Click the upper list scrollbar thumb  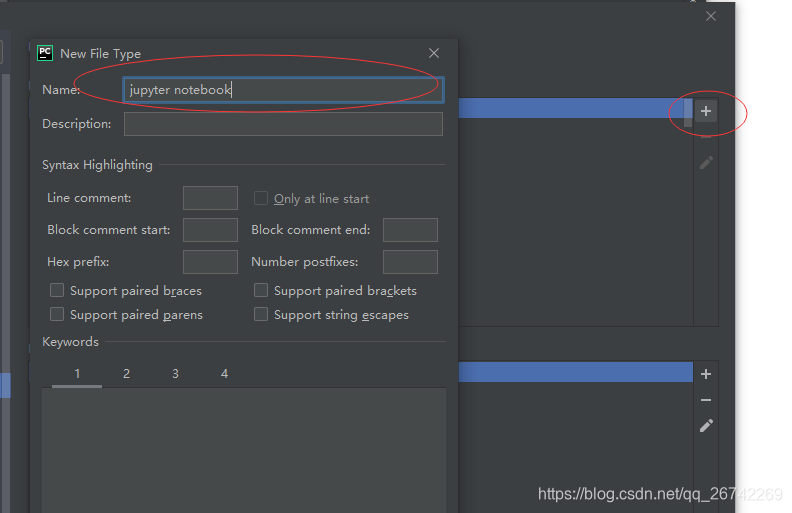click(x=688, y=113)
